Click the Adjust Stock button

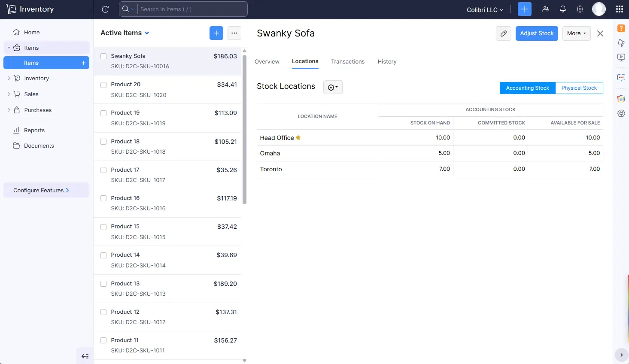click(x=537, y=33)
